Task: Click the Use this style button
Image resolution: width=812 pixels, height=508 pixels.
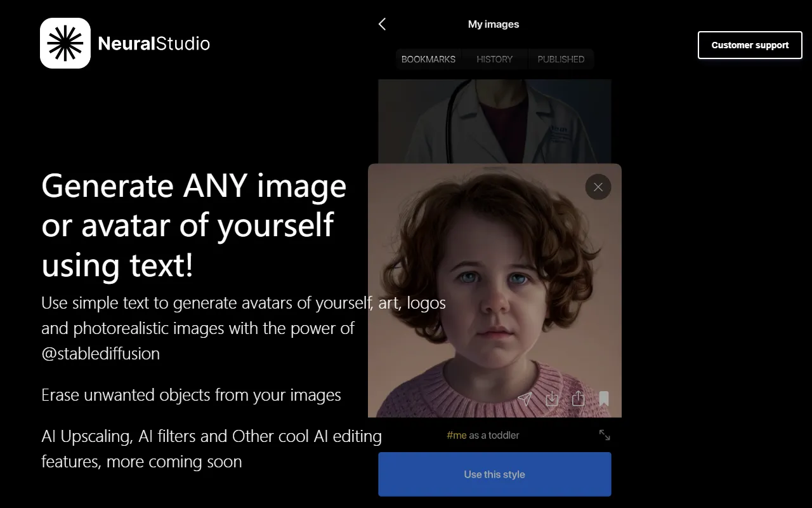Action: click(x=494, y=474)
